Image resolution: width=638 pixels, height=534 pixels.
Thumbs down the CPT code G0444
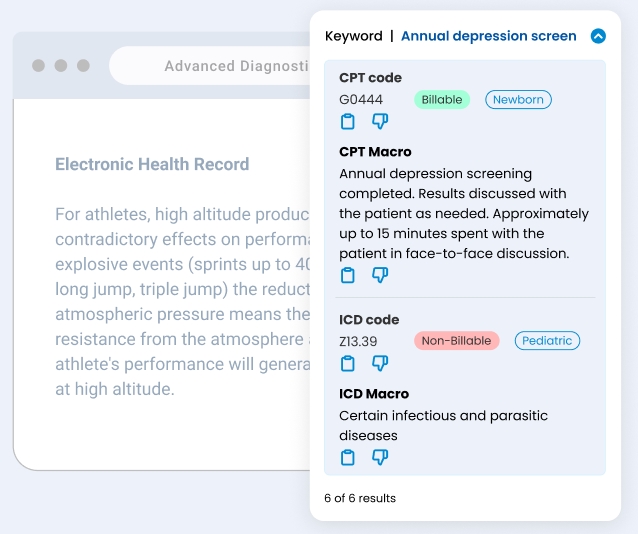tap(380, 122)
